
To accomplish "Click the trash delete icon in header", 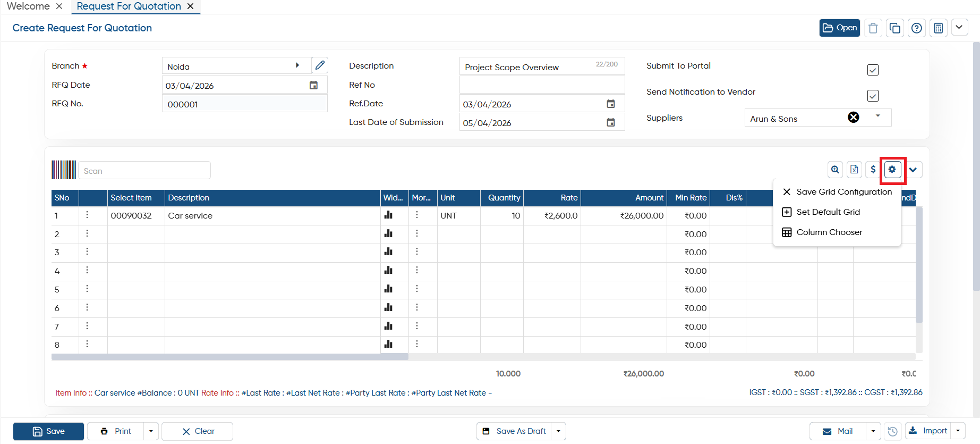I will pyautogui.click(x=873, y=28).
